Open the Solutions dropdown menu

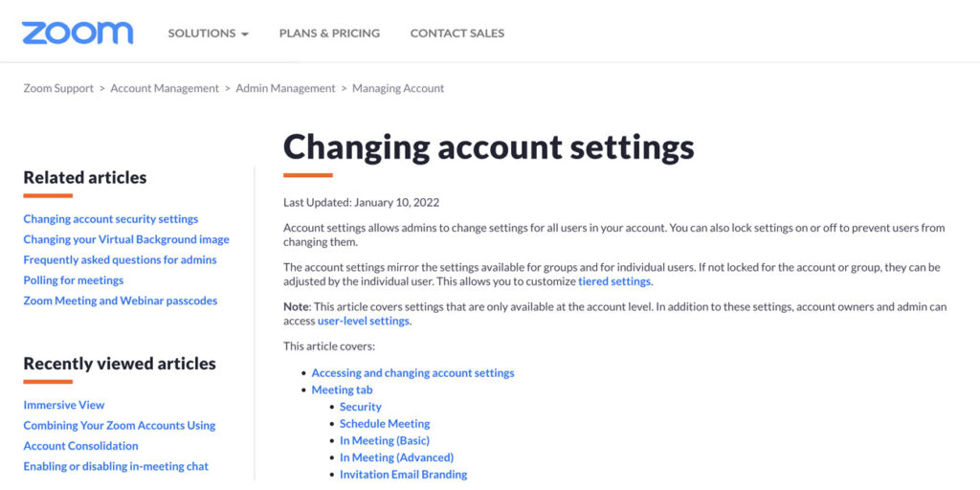(x=208, y=33)
